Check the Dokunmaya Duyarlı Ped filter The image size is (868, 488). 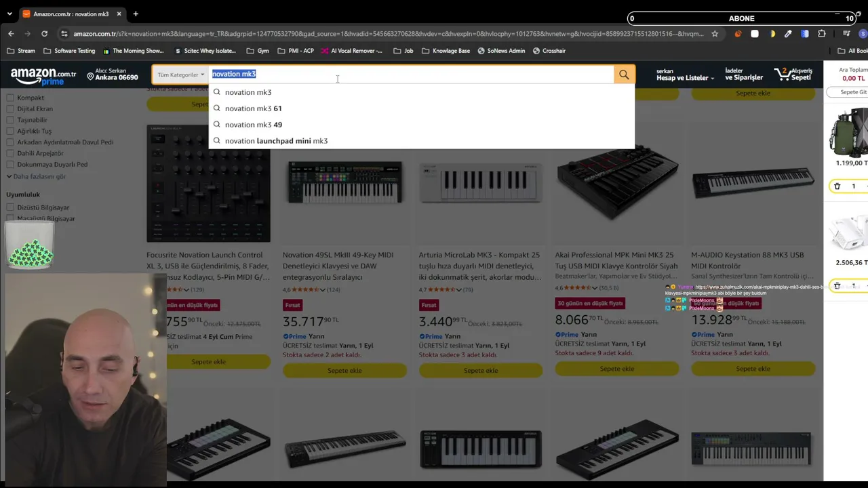[10, 164]
